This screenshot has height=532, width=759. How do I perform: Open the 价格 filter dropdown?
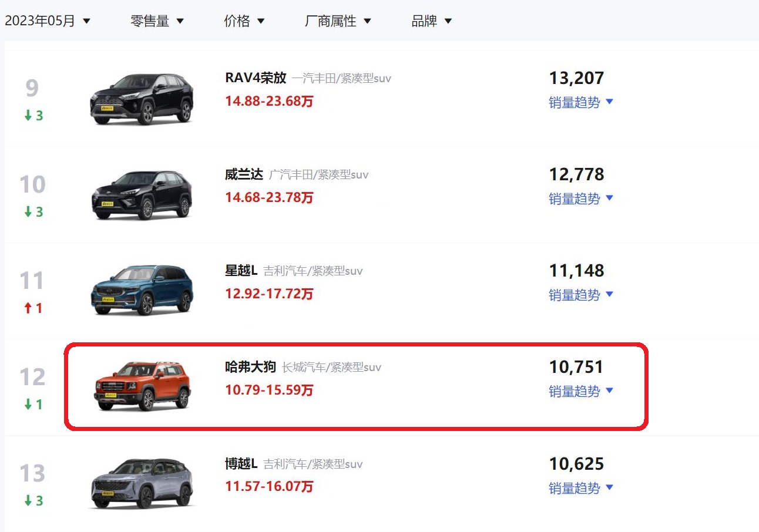pyautogui.click(x=244, y=21)
